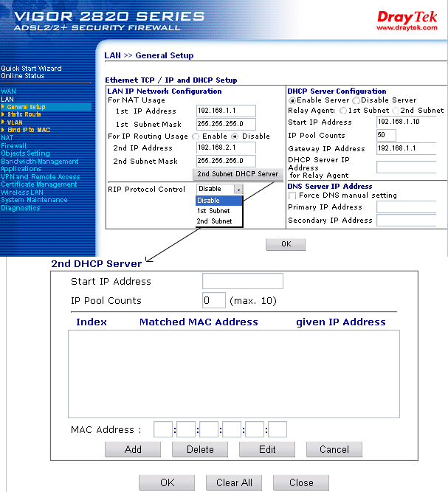
Task: Open Certificate Management menu
Action: [38, 184]
